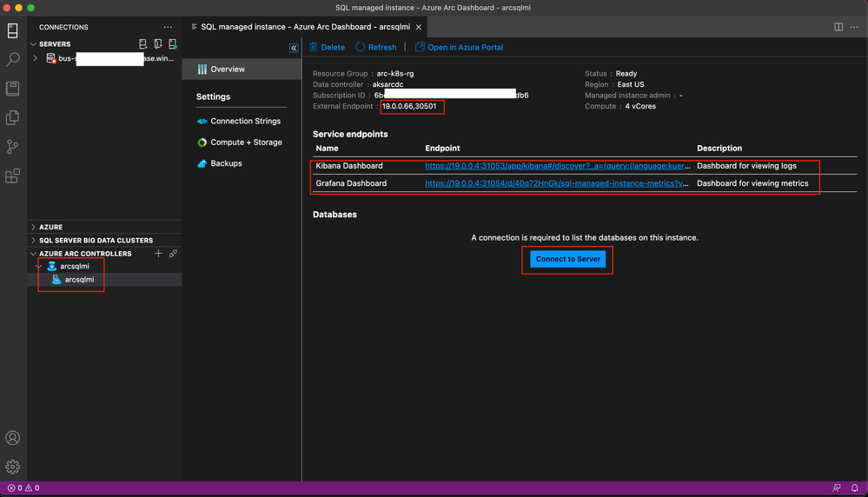Open editor more actions menu

tap(854, 27)
